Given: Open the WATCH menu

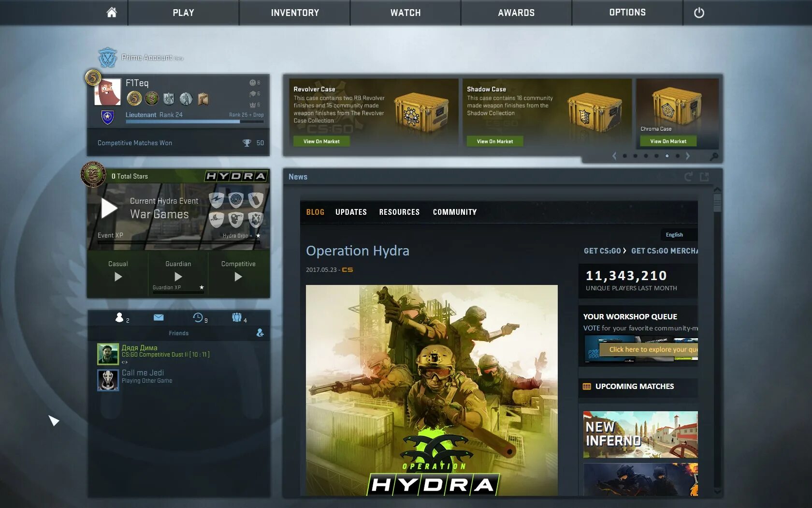Looking at the screenshot, I should tap(406, 13).
